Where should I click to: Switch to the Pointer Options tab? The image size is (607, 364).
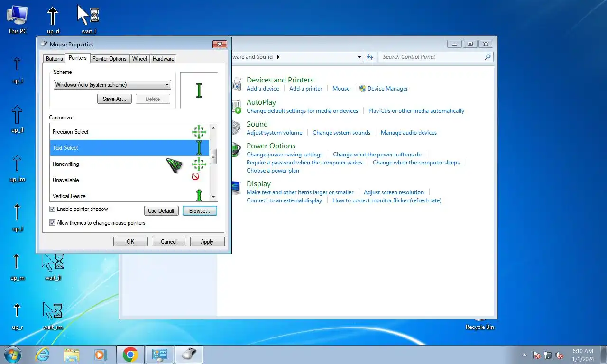pyautogui.click(x=109, y=59)
